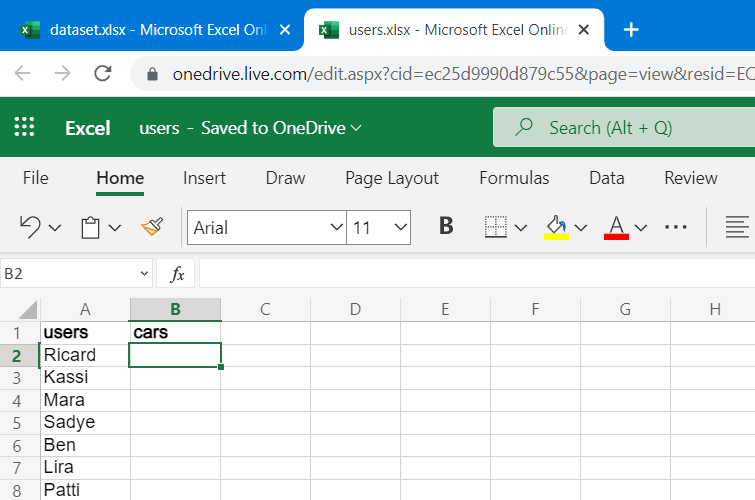Viewport: 755px width, 500px height.
Task: Click the formula bar input
Action: tap(477, 274)
